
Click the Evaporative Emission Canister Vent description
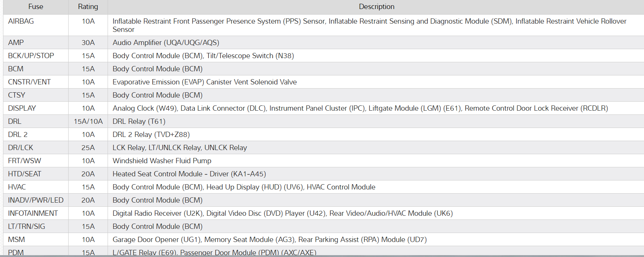point(204,82)
